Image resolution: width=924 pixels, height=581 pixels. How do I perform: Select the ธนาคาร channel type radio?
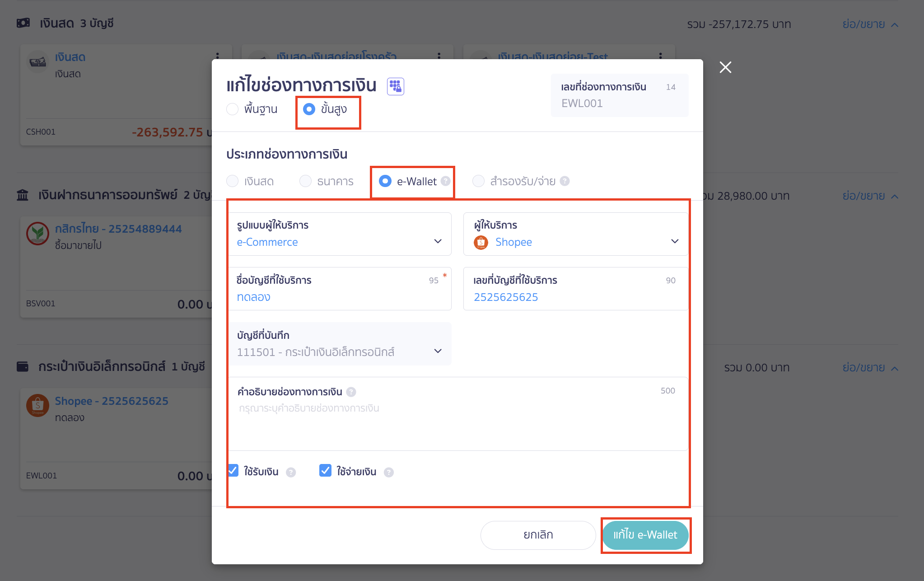tap(306, 181)
